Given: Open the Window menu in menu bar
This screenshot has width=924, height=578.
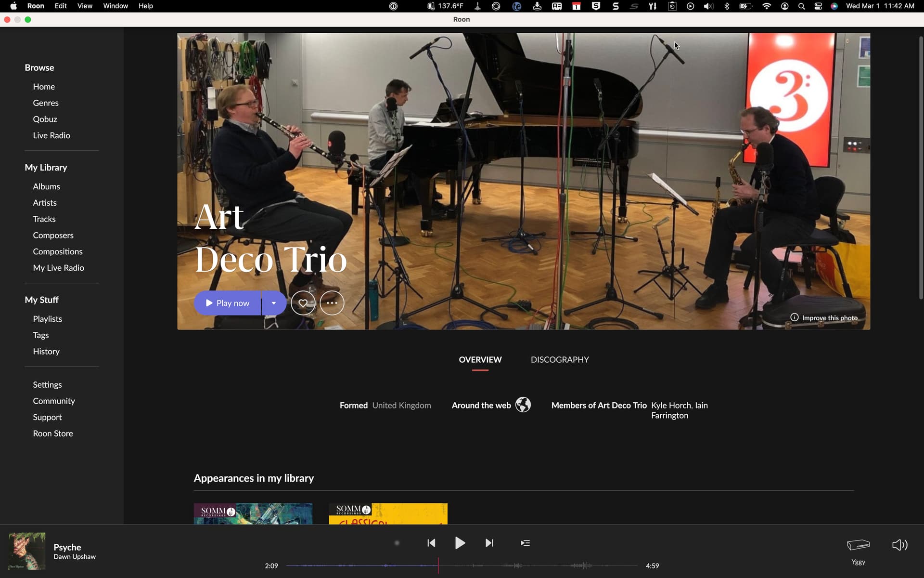Looking at the screenshot, I should 115,6.
